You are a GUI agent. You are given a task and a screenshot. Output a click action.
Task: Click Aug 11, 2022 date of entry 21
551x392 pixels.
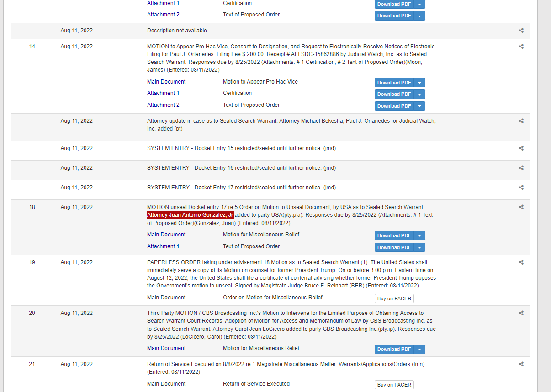pyautogui.click(x=77, y=364)
